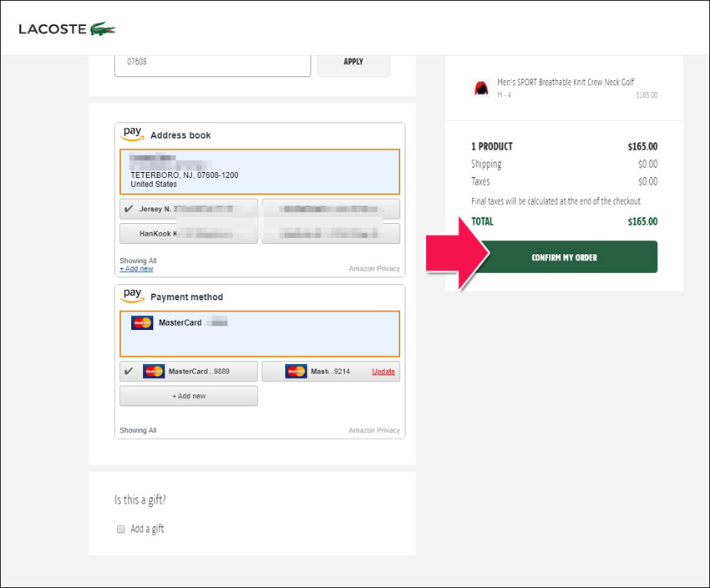710x588 pixels.
Task: Click the TOTAL label
Action: pyautogui.click(x=482, y=221)
